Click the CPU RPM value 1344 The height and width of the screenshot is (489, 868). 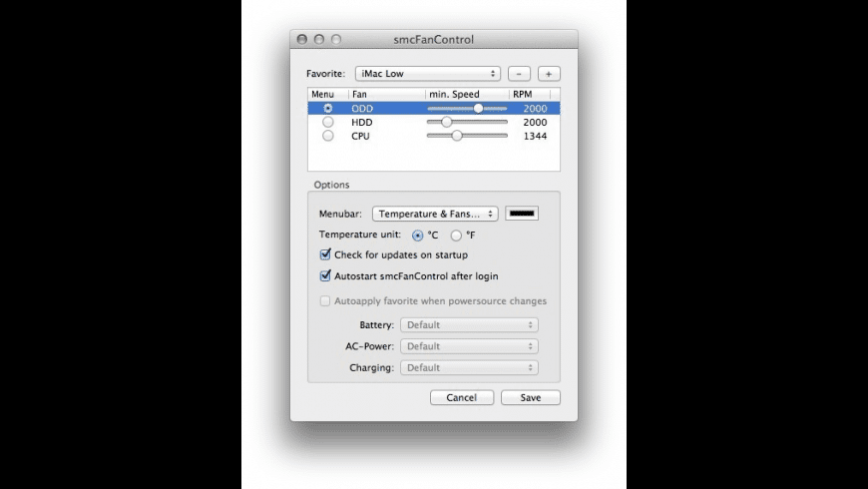tap(535, 137)
